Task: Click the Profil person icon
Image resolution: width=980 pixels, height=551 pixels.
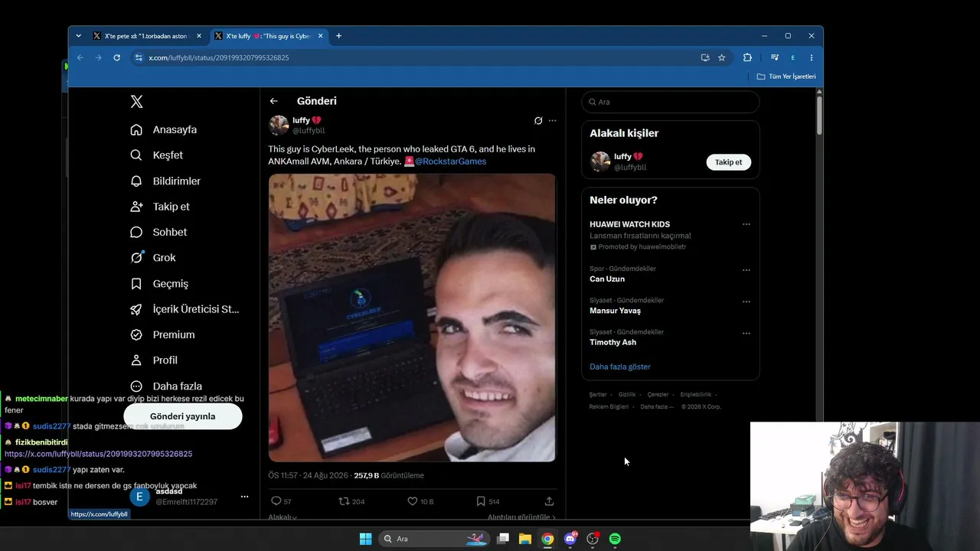Action: click(136, 360)
